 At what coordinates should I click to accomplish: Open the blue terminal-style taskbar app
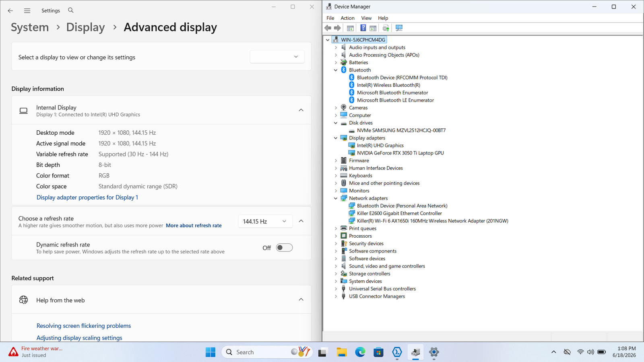tap(397, 352)
